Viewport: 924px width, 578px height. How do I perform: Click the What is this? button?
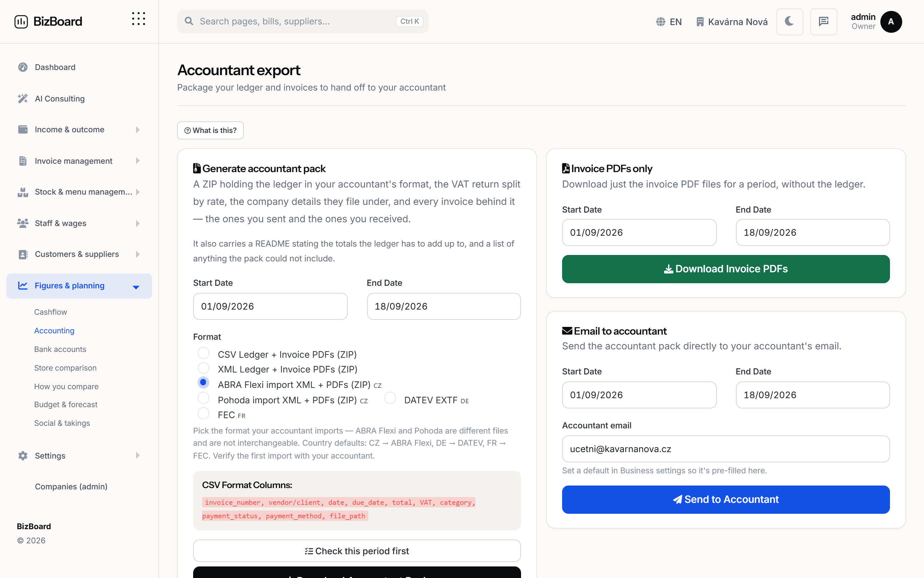coord(210,130)
